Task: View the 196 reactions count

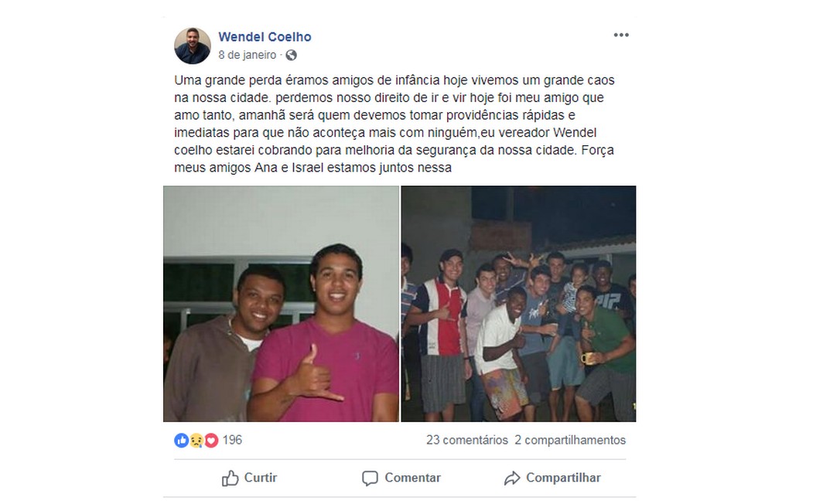Action: point(232,441)
